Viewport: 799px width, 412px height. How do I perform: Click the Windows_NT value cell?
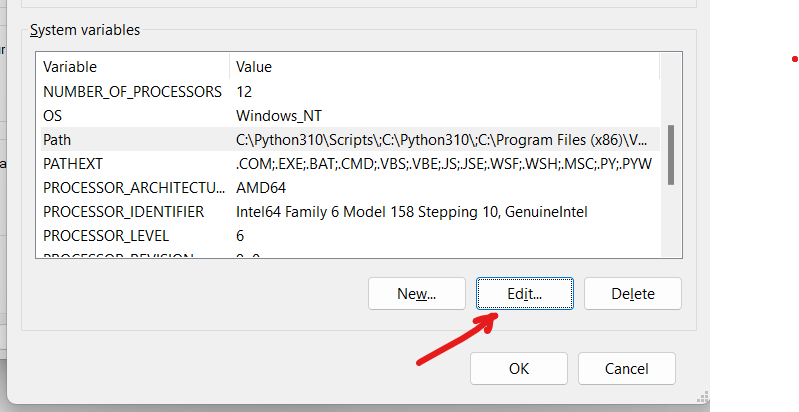(279, 115)
